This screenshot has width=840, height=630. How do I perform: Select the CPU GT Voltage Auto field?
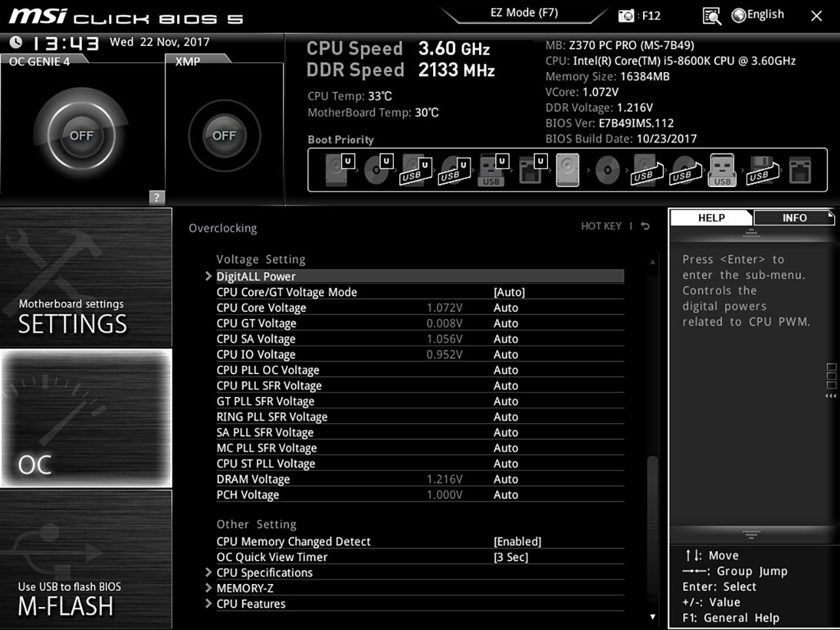pyautogui.click(x=506, y=324)
